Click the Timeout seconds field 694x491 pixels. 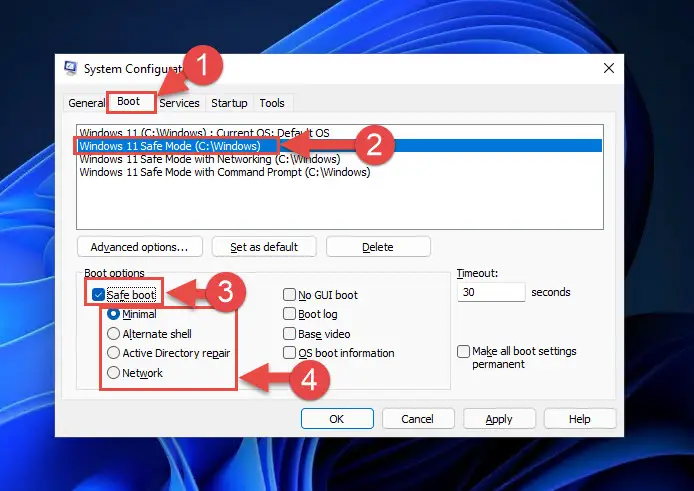[491, 292]
